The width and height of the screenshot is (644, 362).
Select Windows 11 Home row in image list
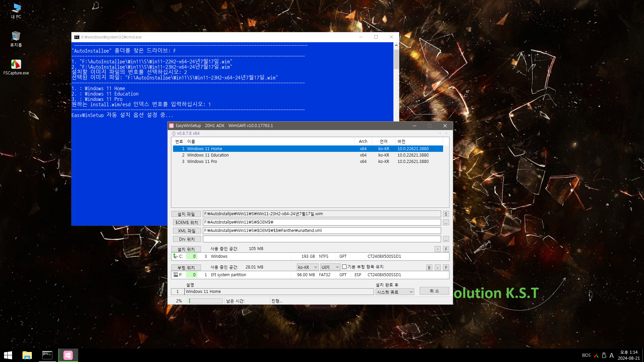(308, 149)
